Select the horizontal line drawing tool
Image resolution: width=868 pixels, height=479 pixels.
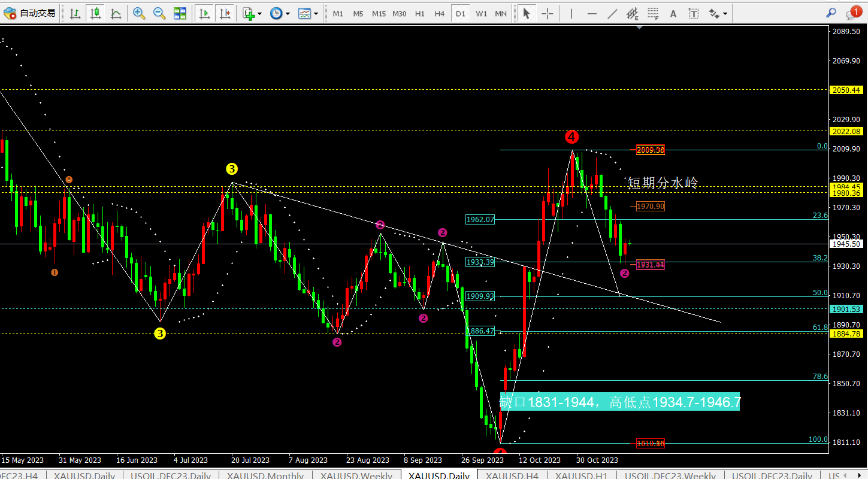592,13
